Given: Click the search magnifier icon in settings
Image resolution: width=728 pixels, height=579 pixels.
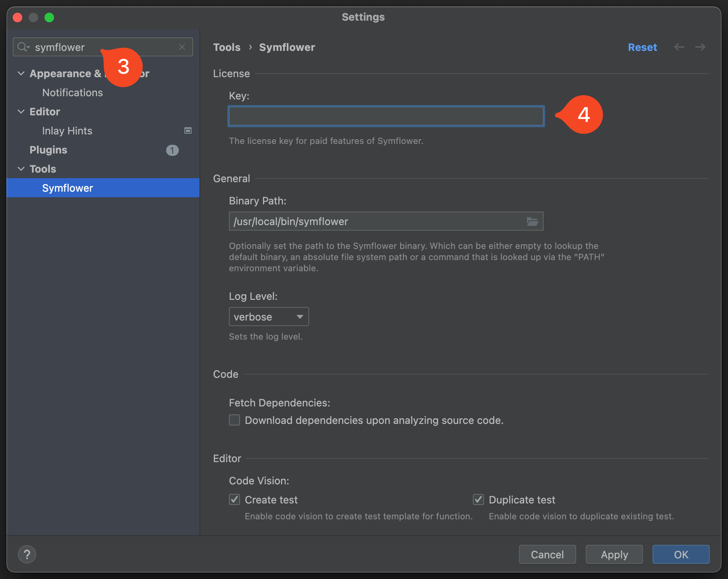Looking at the screenshot, I should tap(23, 47).
